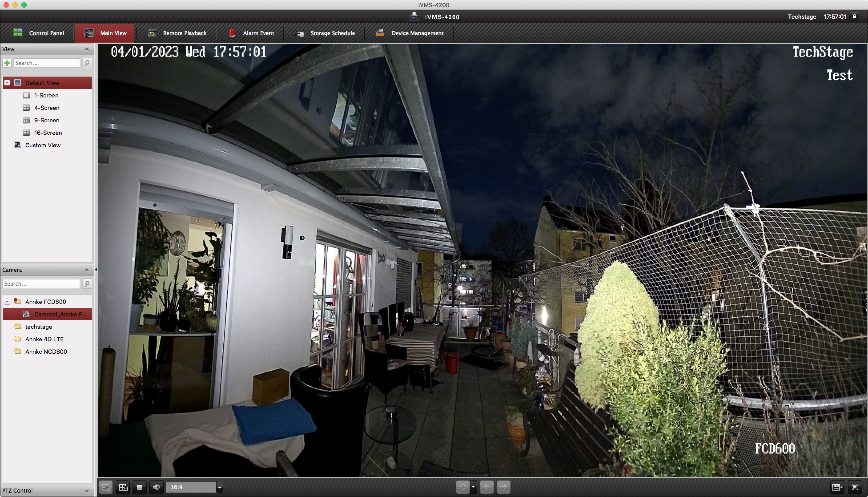Screen dimensions: 868x497
Task: Collapse the Annke FCD600 device group
Action: tap(7, 302)
